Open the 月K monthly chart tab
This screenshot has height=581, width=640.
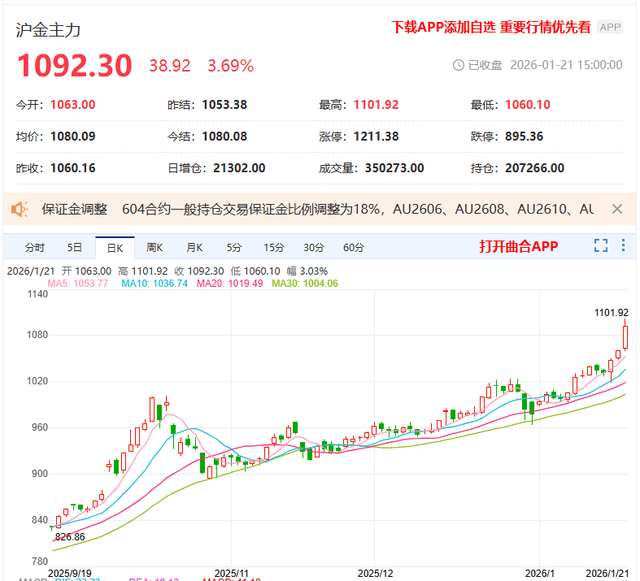point(194,247)
